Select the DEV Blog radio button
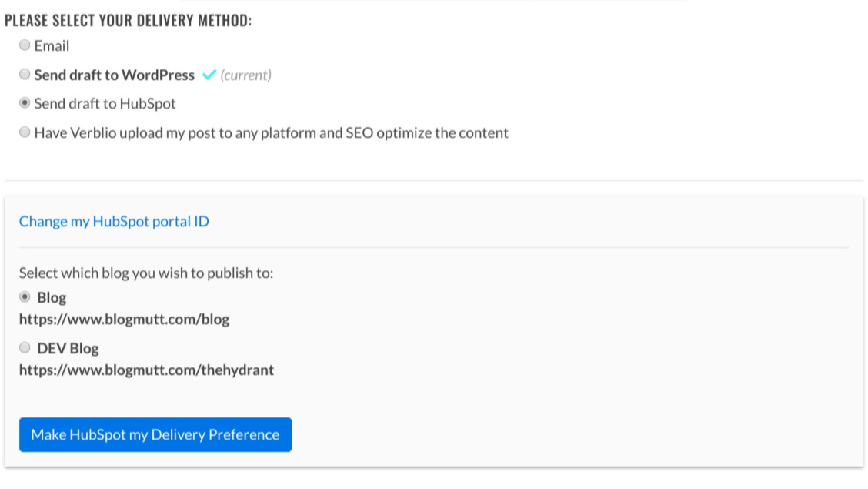 point(25,348)
